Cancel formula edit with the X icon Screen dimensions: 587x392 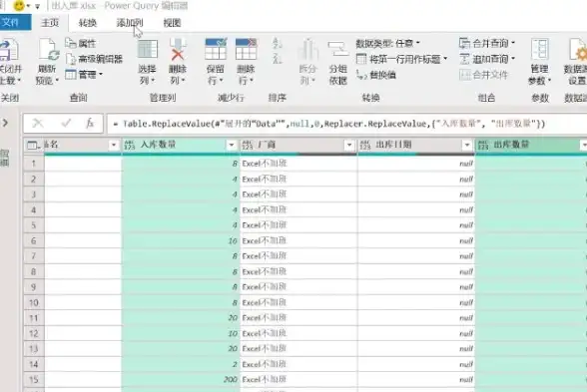[38, 123]
